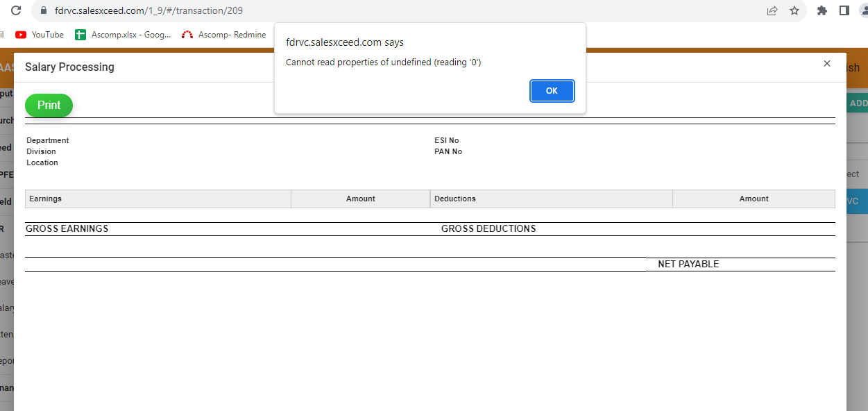
Task: Click the site security lock icon
Action: 44,11
